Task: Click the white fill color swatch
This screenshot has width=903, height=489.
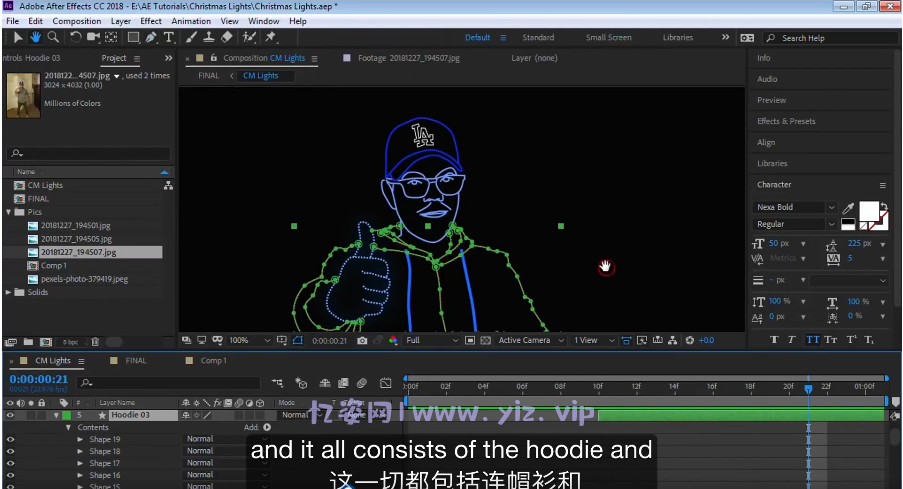Action: (x=868, y=211)
